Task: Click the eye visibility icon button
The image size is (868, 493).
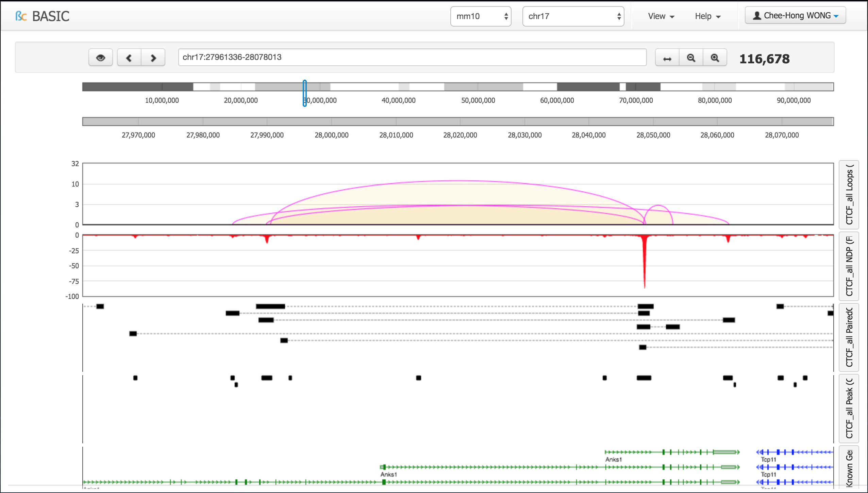Action: pyautogui.click(x=100, y=58)
